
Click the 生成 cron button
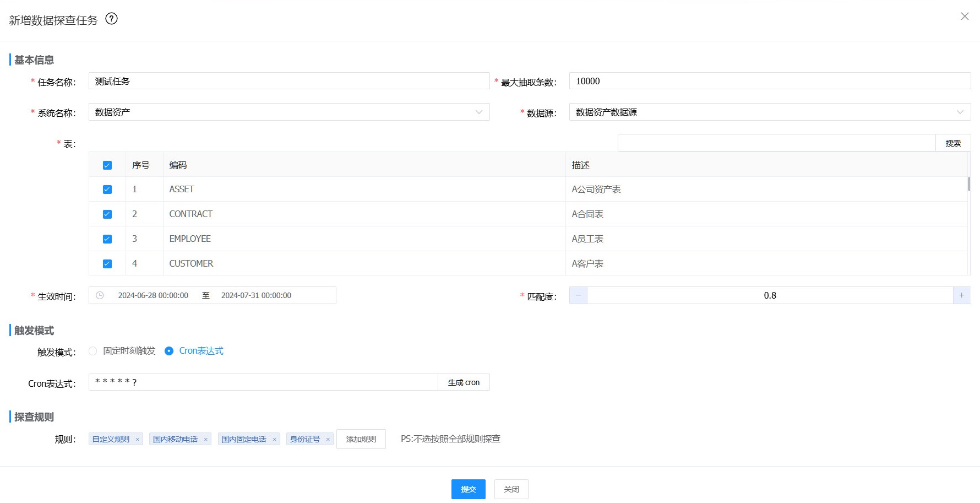tap(464, 382)
